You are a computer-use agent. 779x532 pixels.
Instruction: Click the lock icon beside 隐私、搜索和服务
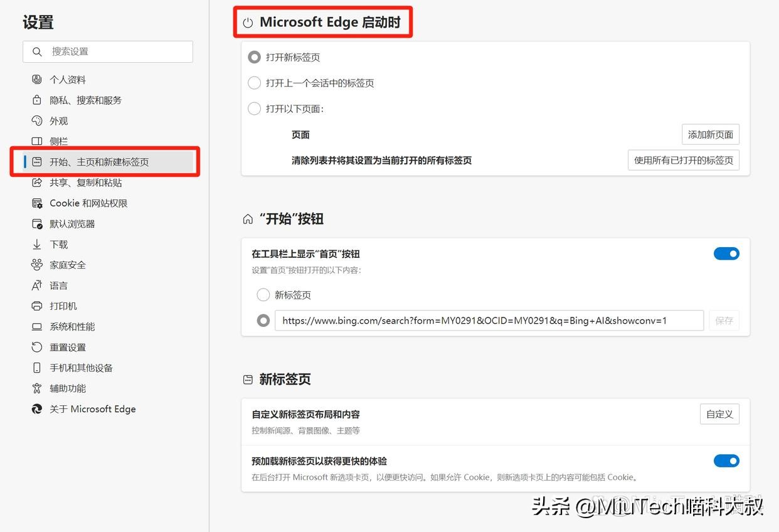[37, 100]
